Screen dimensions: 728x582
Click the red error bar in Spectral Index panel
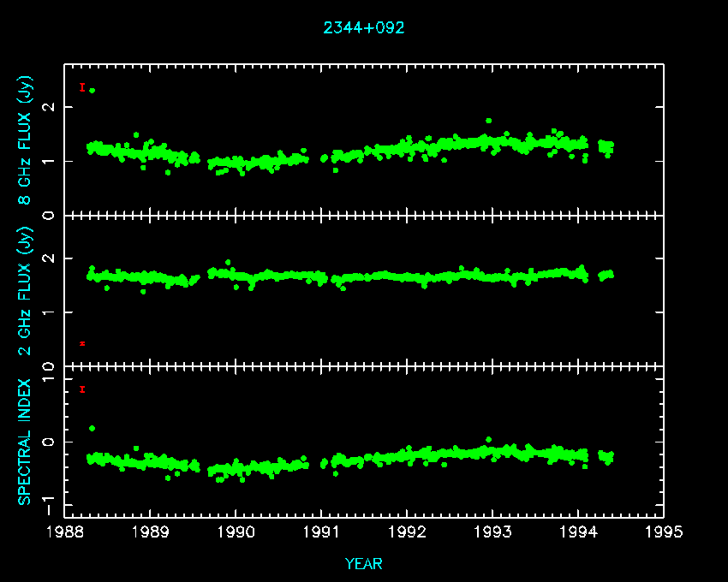(x=82, y=389)
